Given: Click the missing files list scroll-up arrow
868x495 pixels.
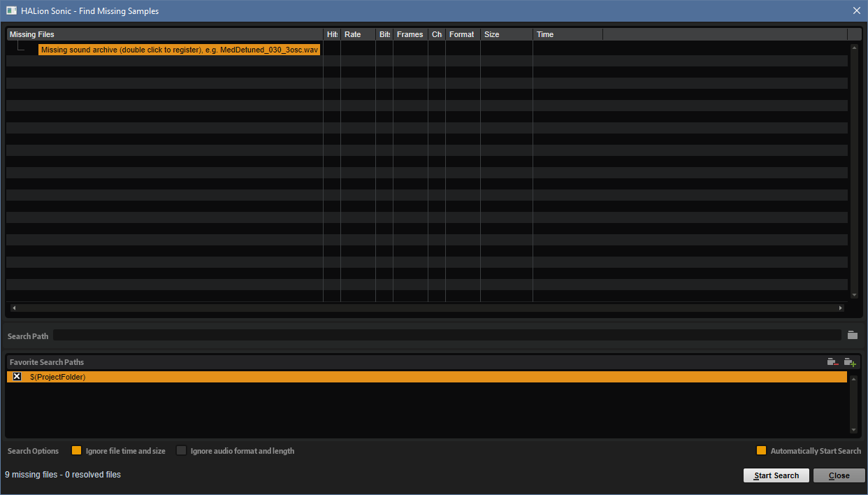Looking at the screenshot, I should click(x=854, y=48).
